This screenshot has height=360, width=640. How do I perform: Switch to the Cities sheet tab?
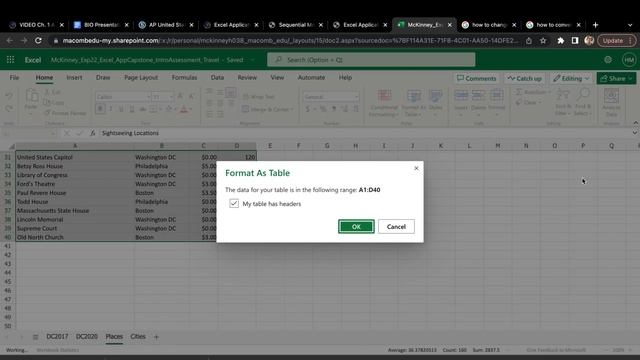138,337
